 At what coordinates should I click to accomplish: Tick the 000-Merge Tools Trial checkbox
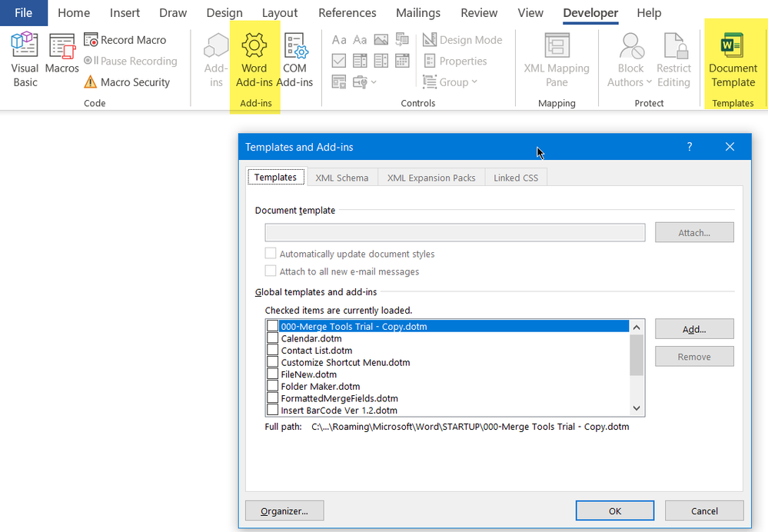(x=273, y=326)
